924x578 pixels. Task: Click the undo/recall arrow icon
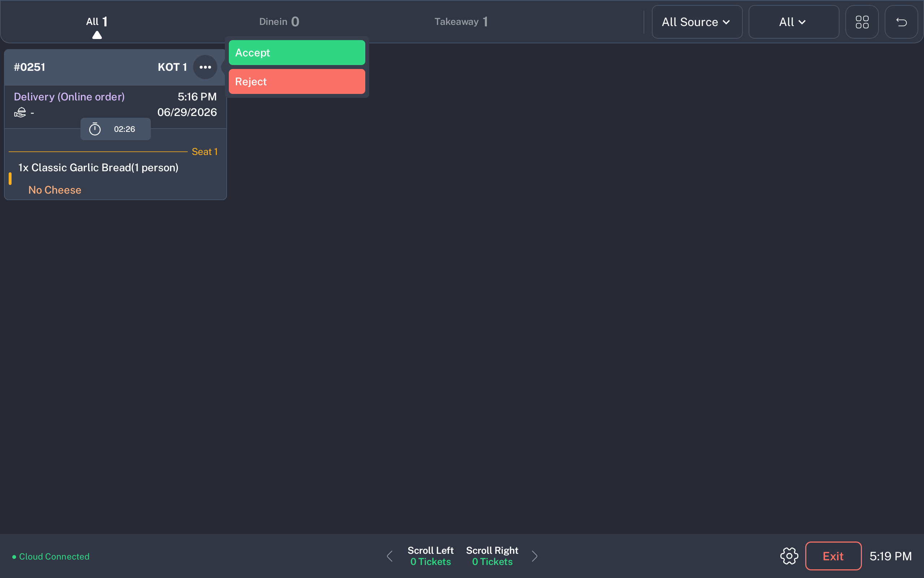tap(901, 22)
